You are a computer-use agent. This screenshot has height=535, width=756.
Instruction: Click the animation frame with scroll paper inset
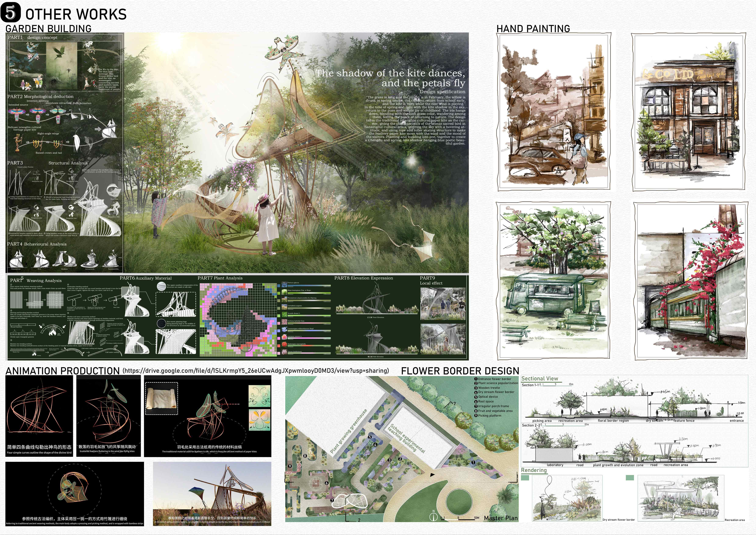click(x=208, y=416)
